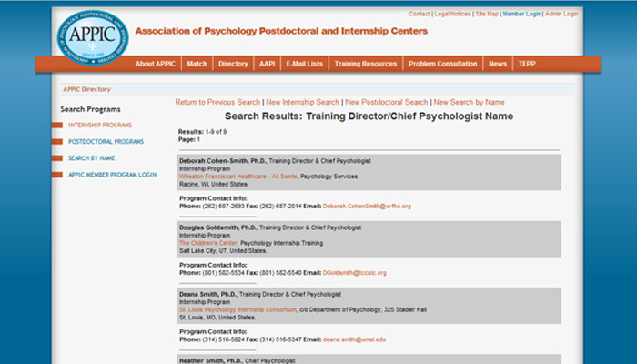The image size is (637, 364).
Task: Click the Search Programs sidebar heading
Action: point(91,109)
